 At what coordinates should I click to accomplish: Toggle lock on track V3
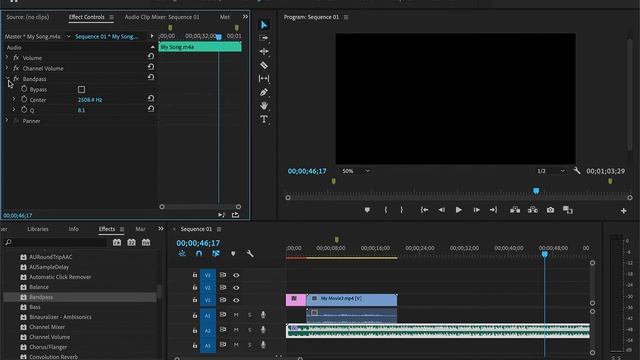[x=195, y=275]
